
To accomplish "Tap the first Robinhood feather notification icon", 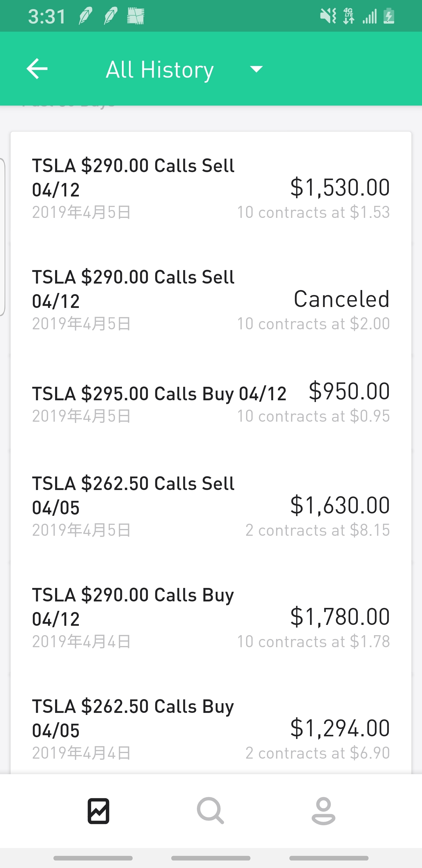I will 86,16.
